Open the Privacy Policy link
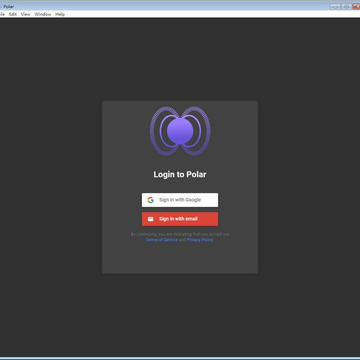Image resolution: width=360 pixels, height=360 pixels. point(200,240)
